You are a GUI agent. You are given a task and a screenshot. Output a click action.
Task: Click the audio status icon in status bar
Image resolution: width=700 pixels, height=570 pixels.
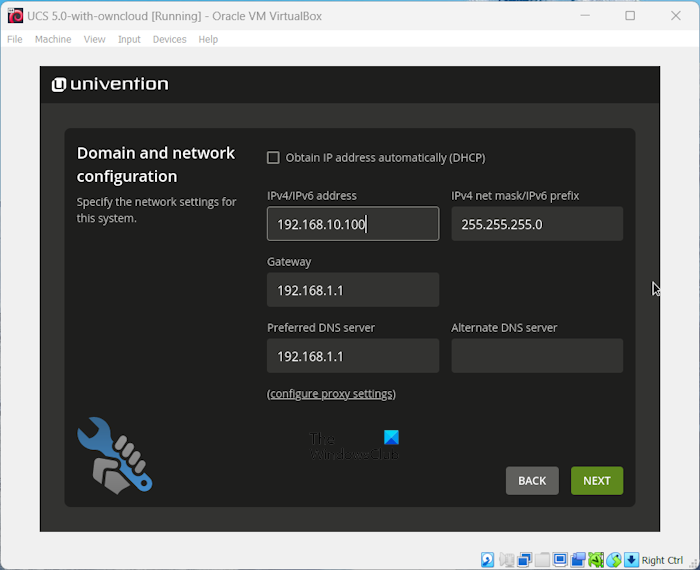click(506, 559)
